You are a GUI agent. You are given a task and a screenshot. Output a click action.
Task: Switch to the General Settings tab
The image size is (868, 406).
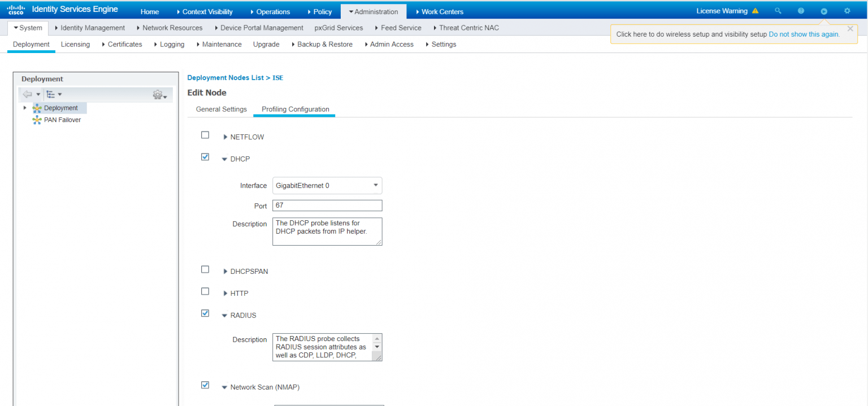coord(220,109)
